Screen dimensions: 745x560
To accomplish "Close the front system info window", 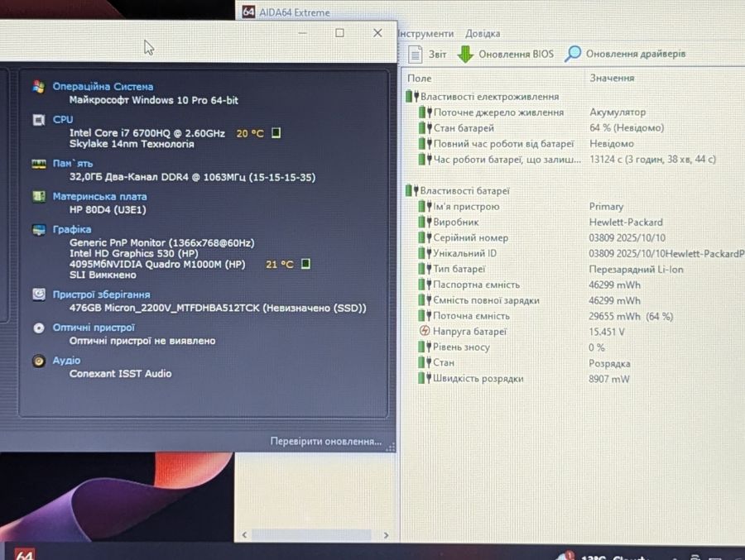I will point(377,33).
